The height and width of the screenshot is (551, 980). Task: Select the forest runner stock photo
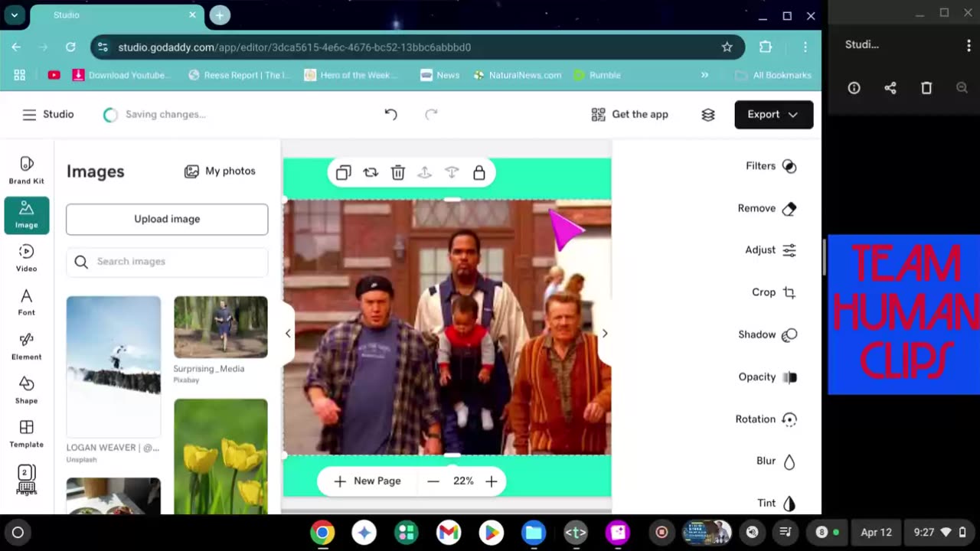pyautogui.click(x=220, y=327)
